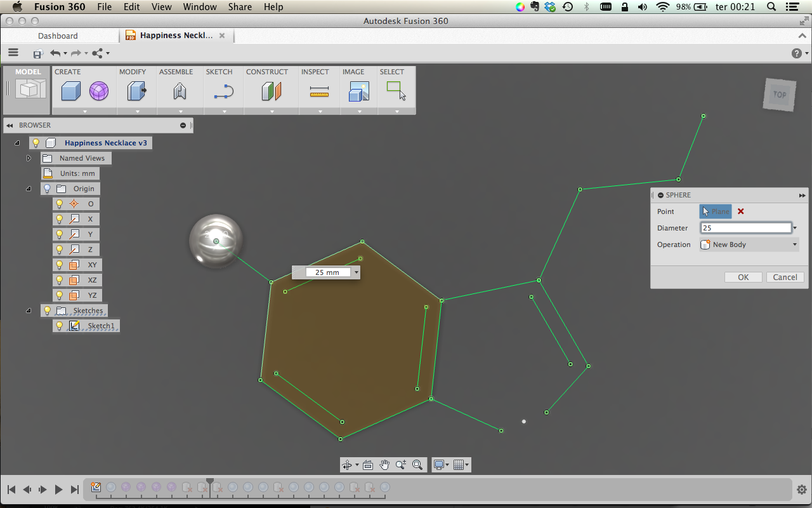Toggle visibility bulb of XY plane
Viewport: 812px width, 508px height.
[x=60, y=265]
